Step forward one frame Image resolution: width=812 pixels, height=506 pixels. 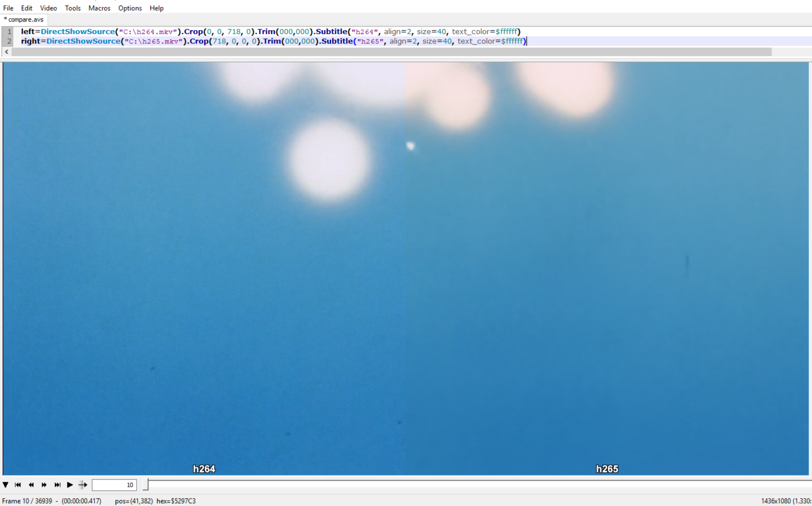(x=44, y=485)
